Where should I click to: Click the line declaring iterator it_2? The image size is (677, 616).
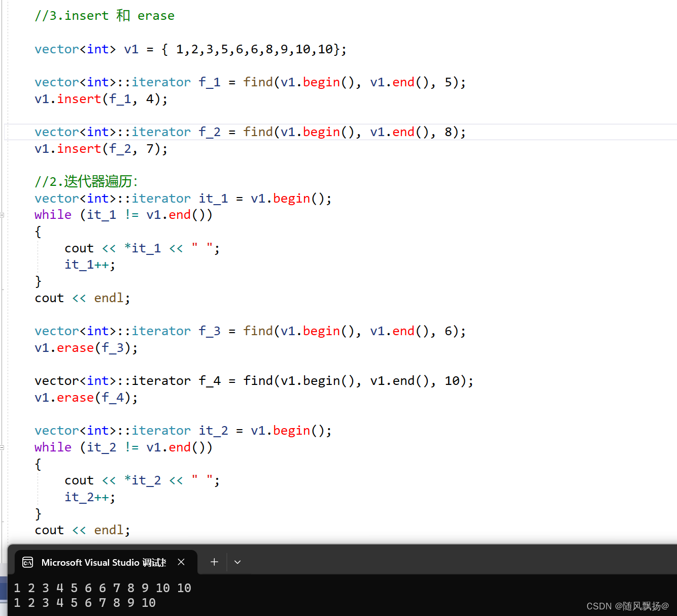click(x=183, y=431)
